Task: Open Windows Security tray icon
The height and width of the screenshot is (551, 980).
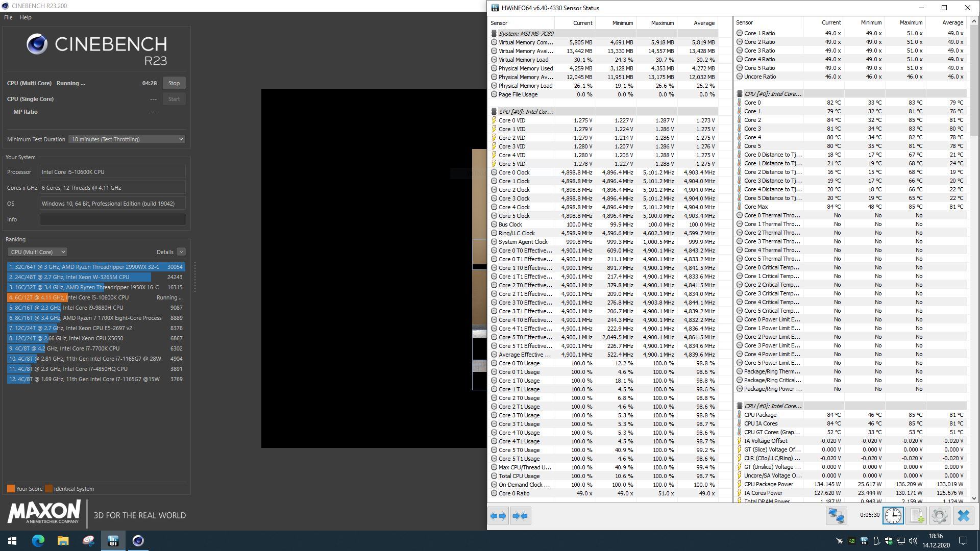Action: coord(889,541)
